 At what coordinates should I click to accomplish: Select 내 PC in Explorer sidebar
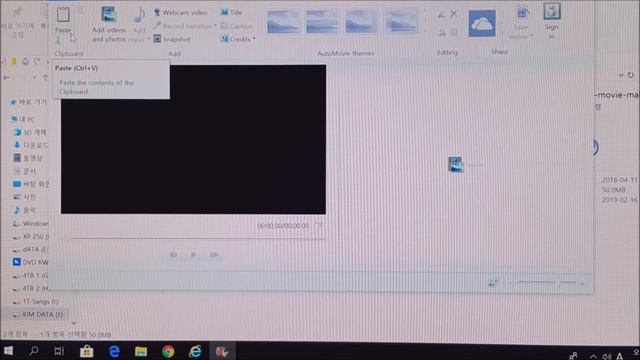23,119
